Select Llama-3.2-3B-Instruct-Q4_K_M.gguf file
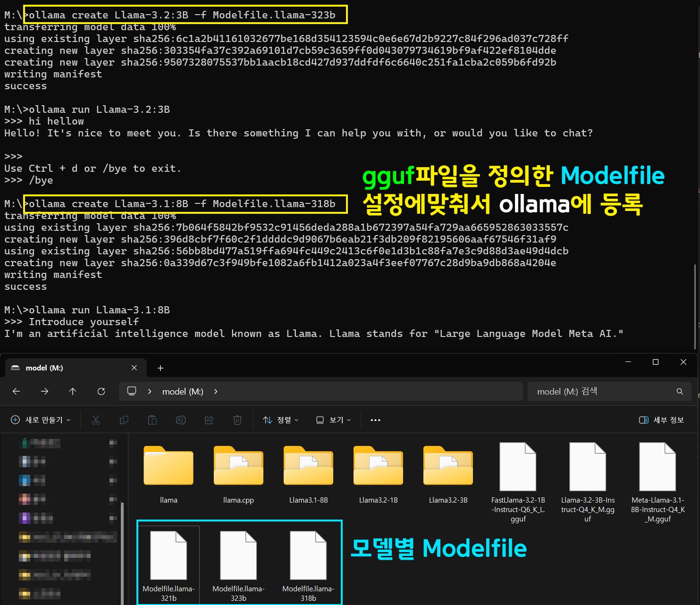Viewport: 700px width, 605px height. 588,482
